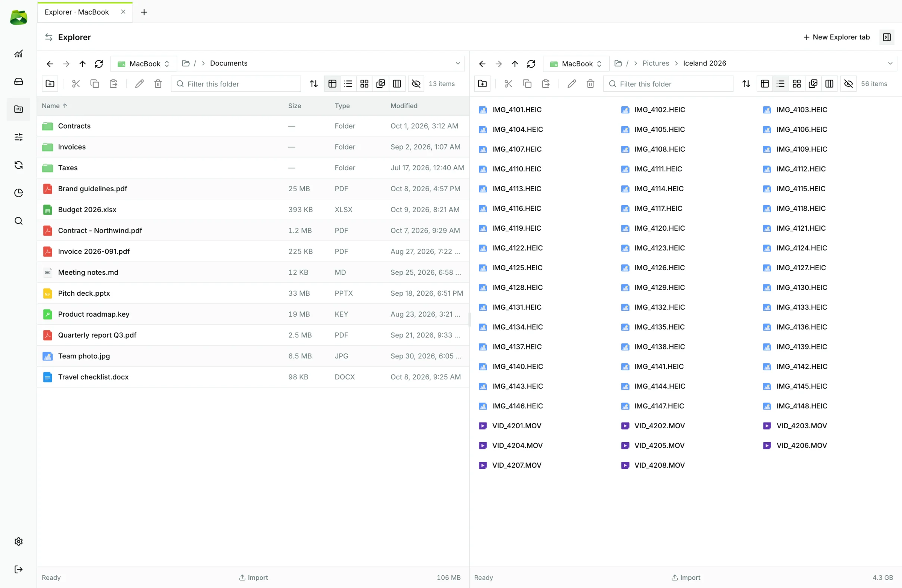Viewport: 902px width, 588px height.
Task: Toggle the split panel layout button
Action: (887, 37)
